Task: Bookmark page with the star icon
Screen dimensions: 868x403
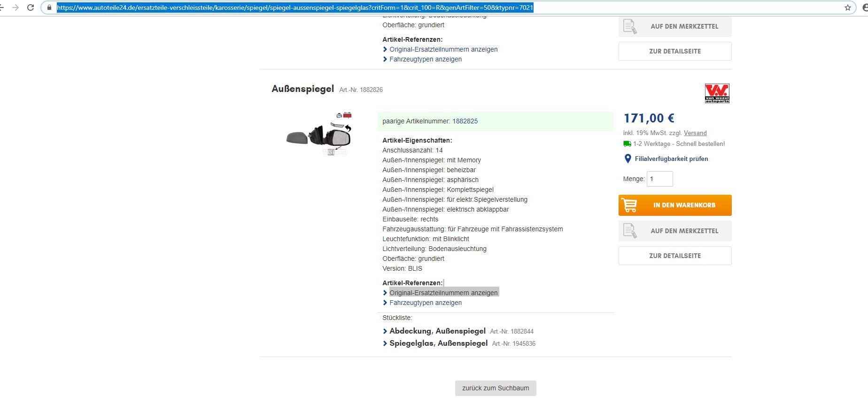Action: [848, 8]
